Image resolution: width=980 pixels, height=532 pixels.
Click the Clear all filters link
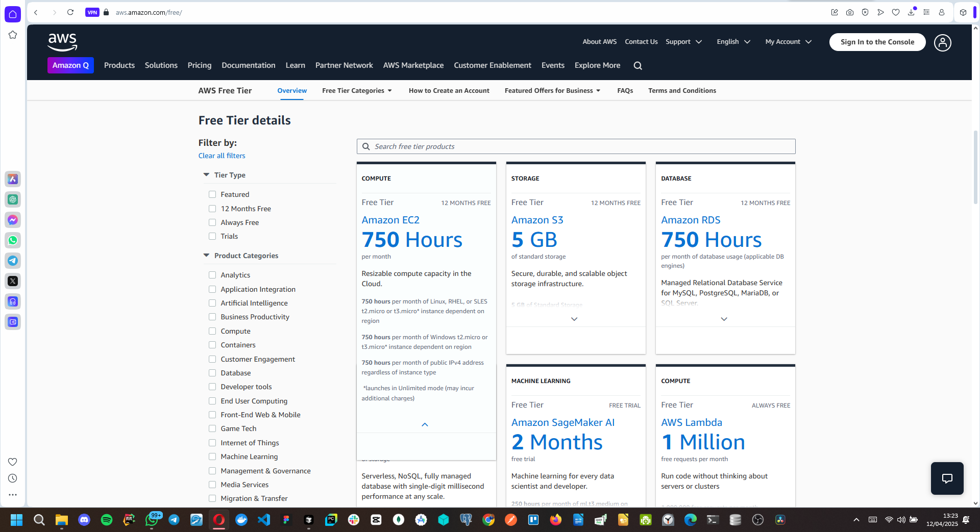click(x=222, y=156)
